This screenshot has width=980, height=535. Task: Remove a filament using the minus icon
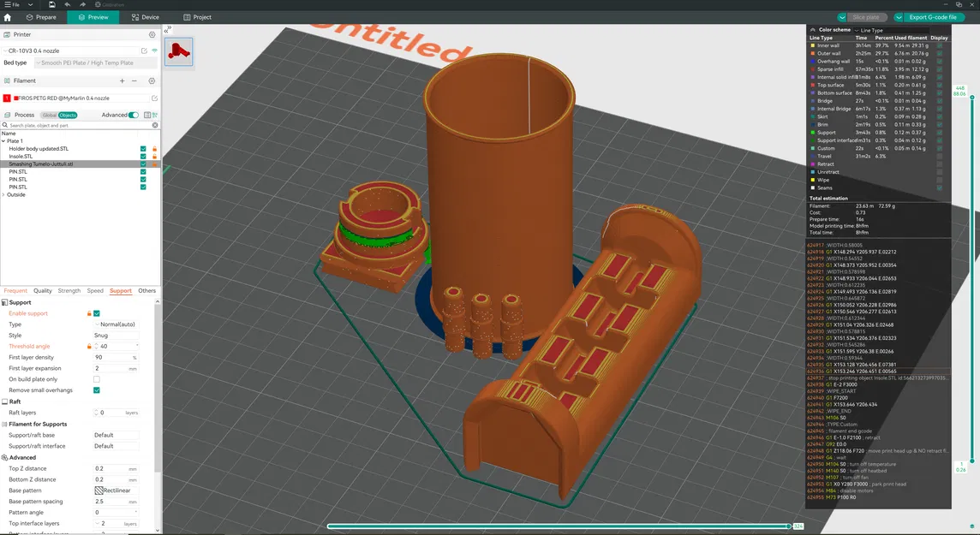(134, 80)
